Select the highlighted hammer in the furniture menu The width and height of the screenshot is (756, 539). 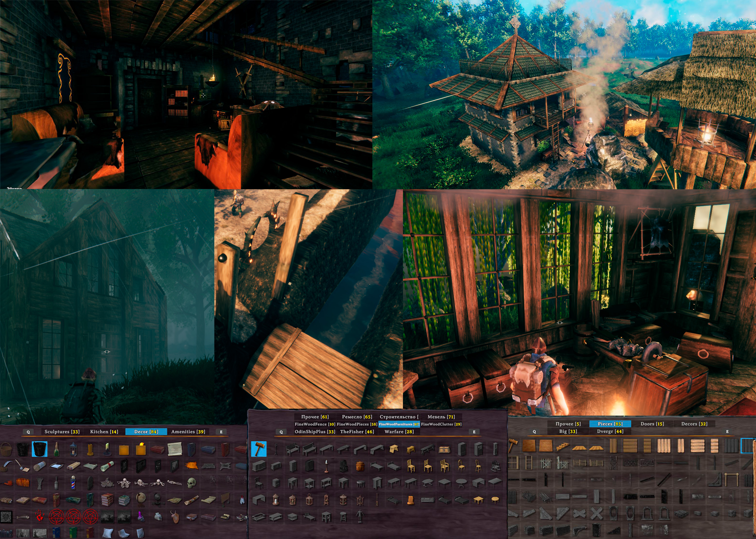tap(259, 449)
